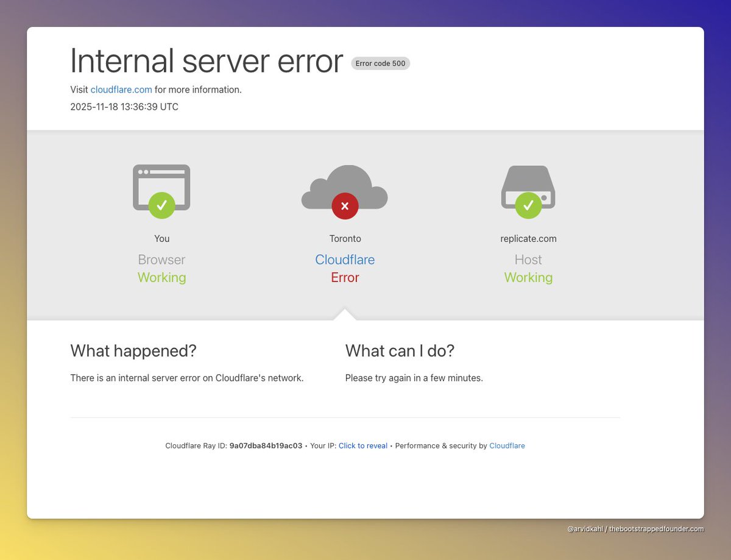
Task: Click the Cloudflare link above Error status
Action: click(x=345, y=260)
